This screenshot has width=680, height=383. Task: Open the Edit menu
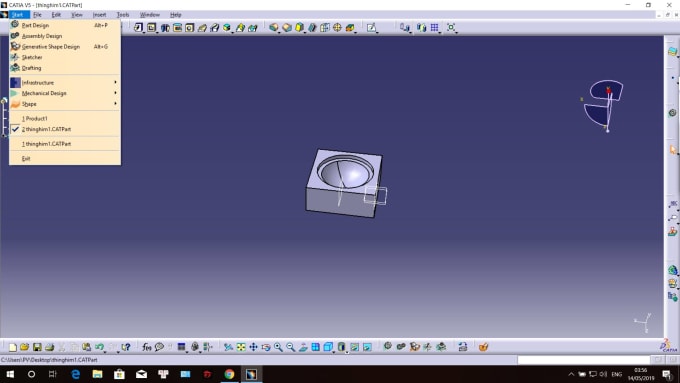coord(56,15)
